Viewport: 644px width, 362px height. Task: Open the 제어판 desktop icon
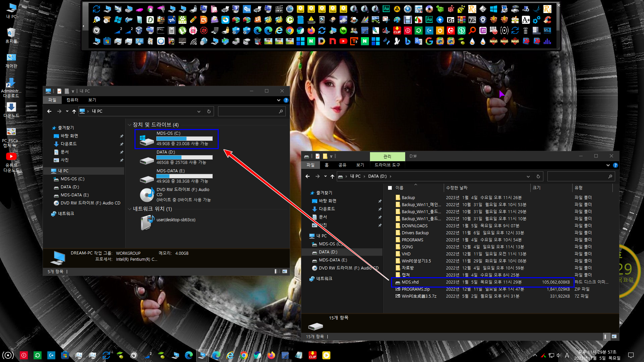pos(11,61)
